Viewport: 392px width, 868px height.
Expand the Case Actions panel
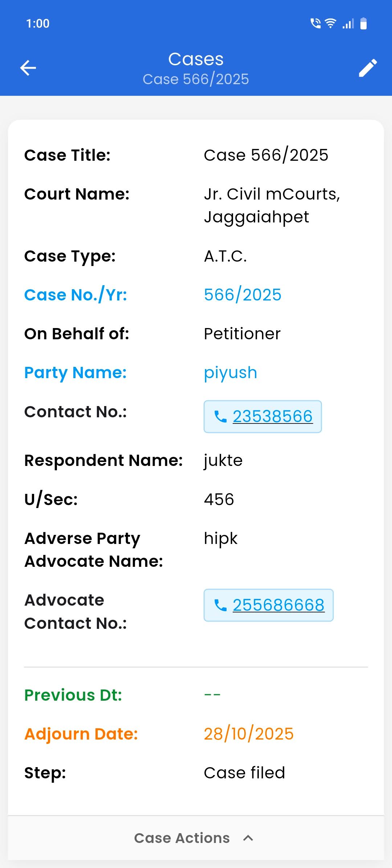[196, 838]
